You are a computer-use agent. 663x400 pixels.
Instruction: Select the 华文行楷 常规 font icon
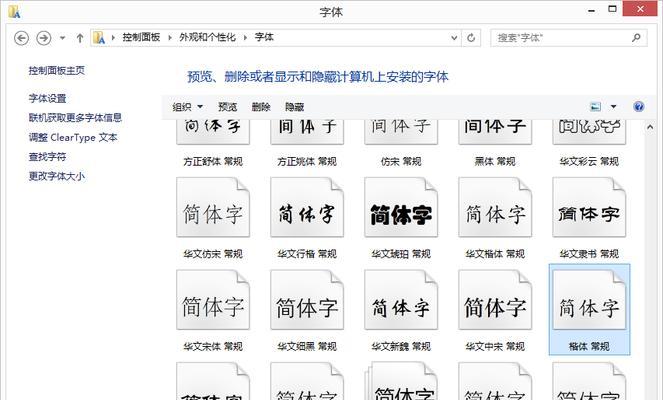tap(307, 207)
